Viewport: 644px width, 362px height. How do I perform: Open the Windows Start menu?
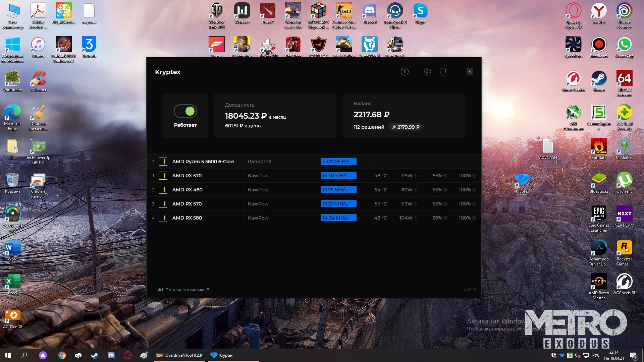(8, 355)
